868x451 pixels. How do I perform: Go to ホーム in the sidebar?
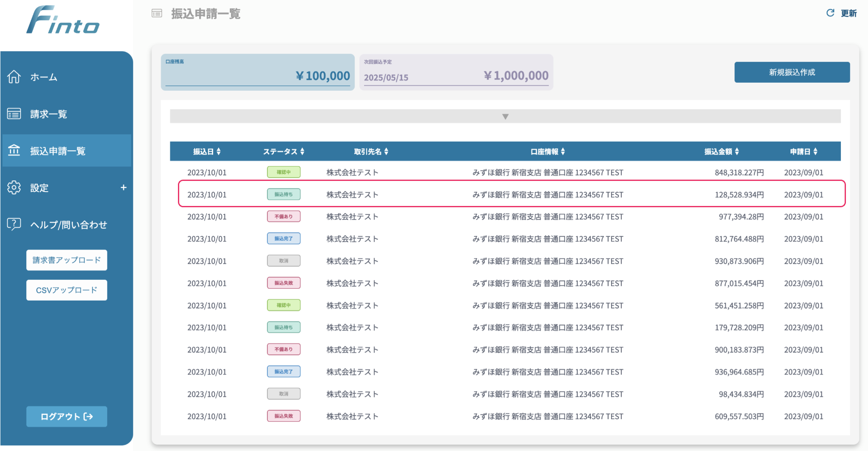tap(44, 77)
